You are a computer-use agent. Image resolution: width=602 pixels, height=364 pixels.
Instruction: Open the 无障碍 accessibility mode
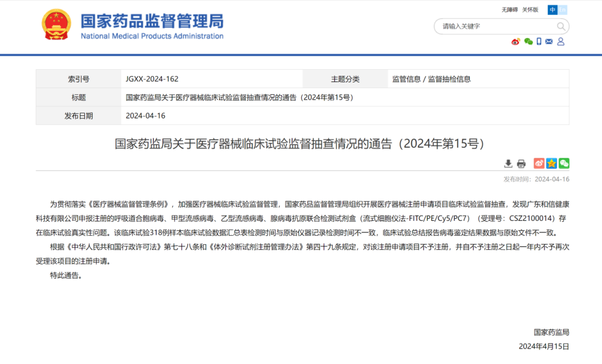[x=510, y=9]
